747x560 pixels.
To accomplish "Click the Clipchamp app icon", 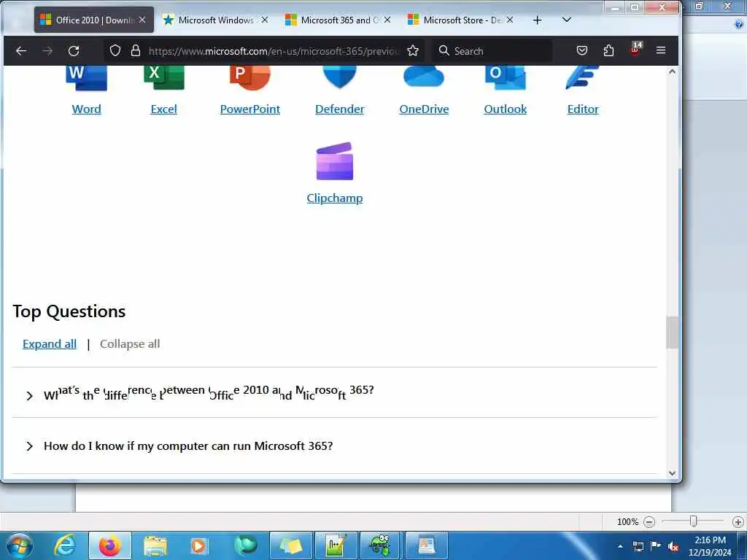I will 335,161.
